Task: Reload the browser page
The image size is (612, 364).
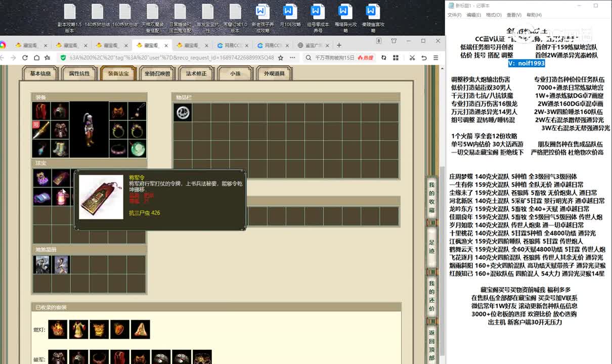Action: point(25,58)
